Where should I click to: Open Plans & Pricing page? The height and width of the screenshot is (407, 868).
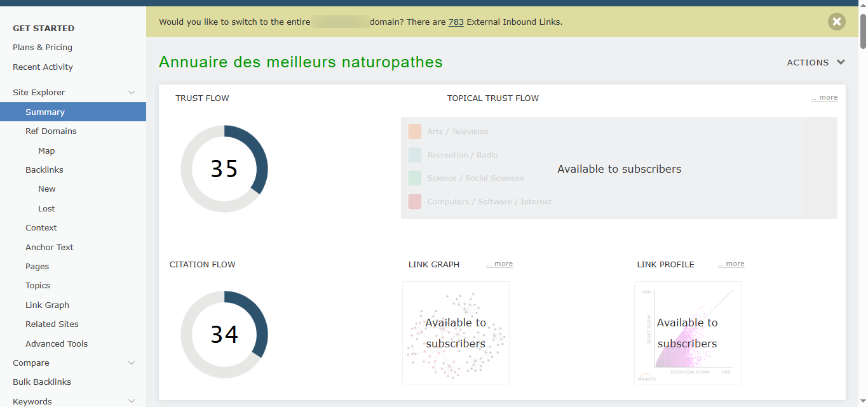coord(43,48)
